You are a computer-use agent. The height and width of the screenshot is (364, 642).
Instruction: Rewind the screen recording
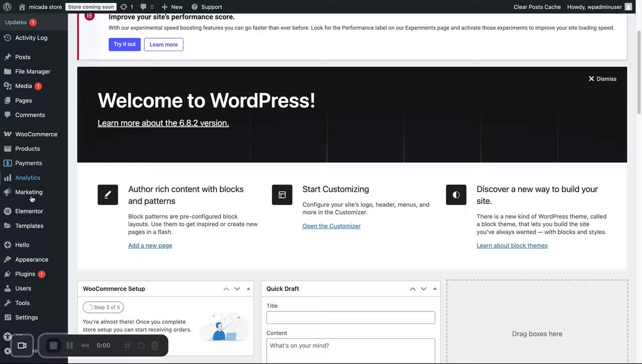(x=85, y=345)
